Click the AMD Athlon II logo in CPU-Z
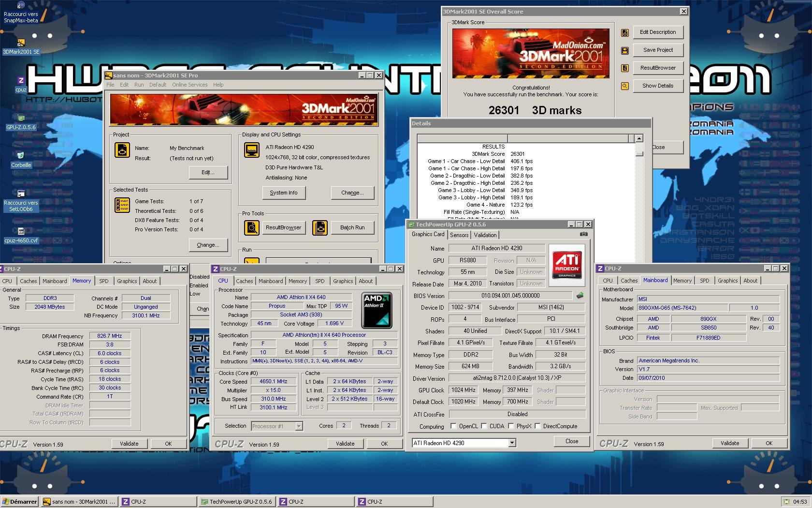This screenshot has height=508, width=812. pos(377,311)
